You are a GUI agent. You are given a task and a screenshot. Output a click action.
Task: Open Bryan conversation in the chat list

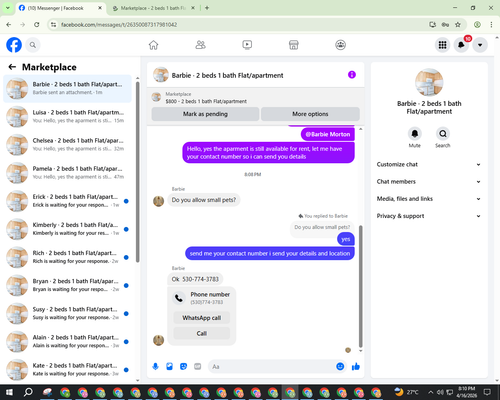(x=67, y=285)
